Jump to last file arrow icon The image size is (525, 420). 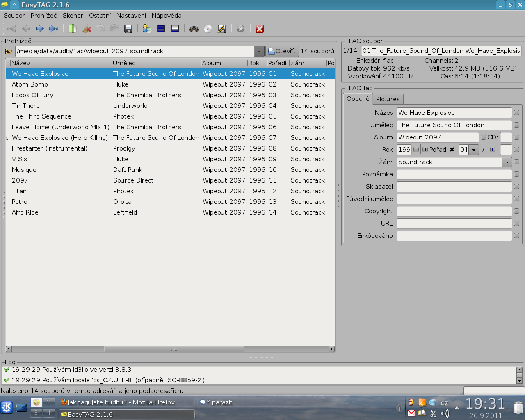[54, 29]
